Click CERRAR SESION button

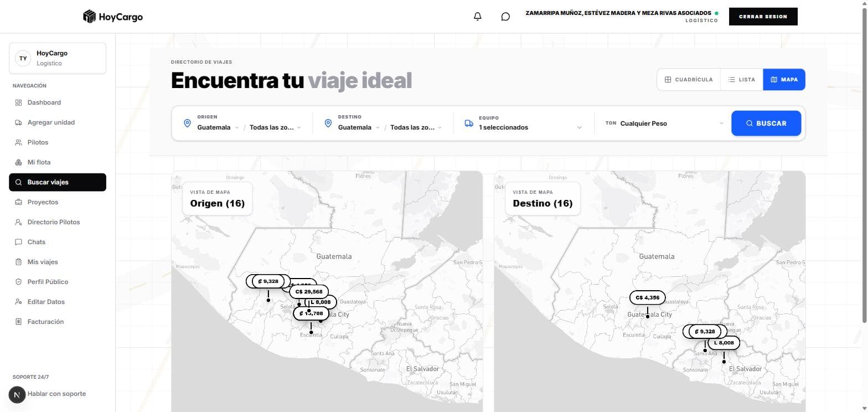pos(763,17)
